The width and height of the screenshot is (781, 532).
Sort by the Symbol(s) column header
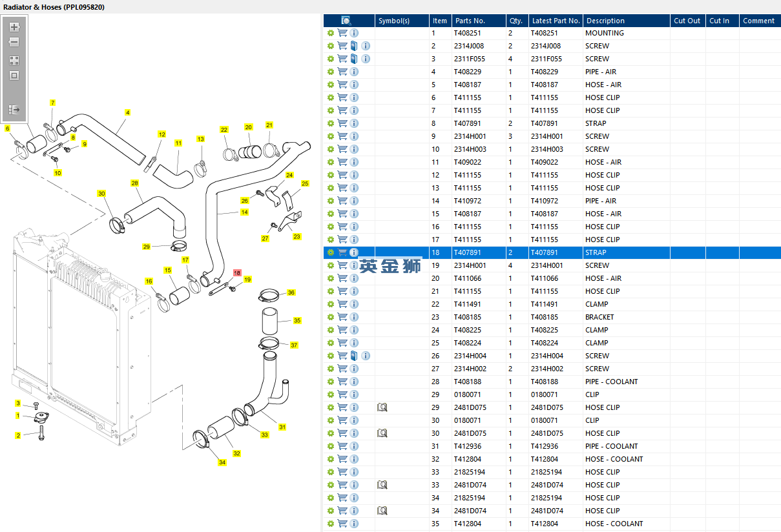(x=402, y=21)
